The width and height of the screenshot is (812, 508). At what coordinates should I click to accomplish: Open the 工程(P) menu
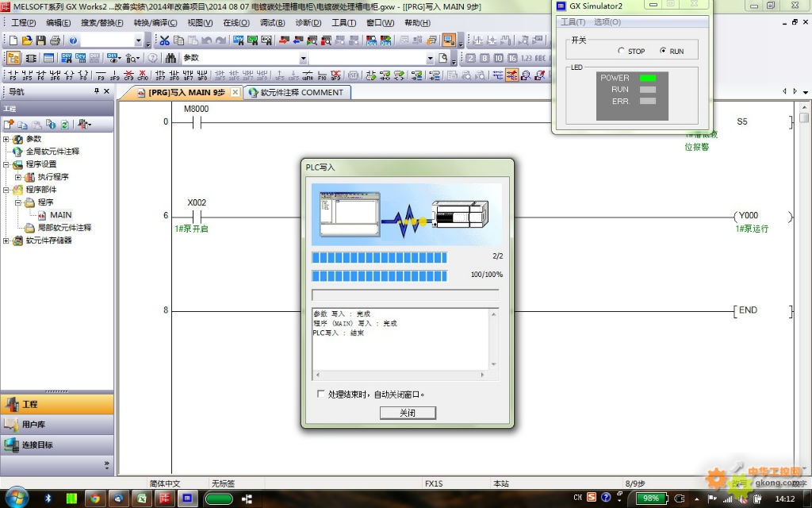click(23, 23)
